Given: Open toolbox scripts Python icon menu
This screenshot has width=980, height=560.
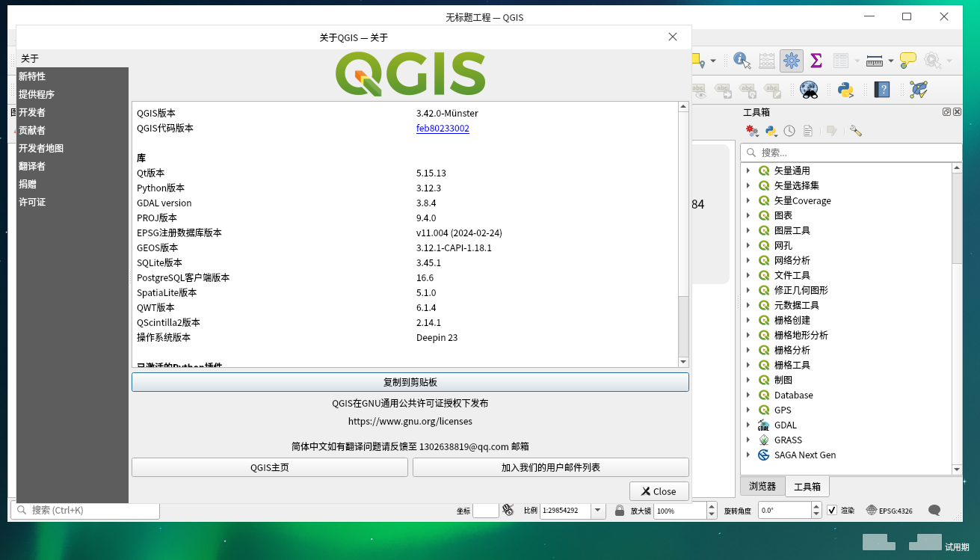Looking at the screenshot, I should 771,131.
